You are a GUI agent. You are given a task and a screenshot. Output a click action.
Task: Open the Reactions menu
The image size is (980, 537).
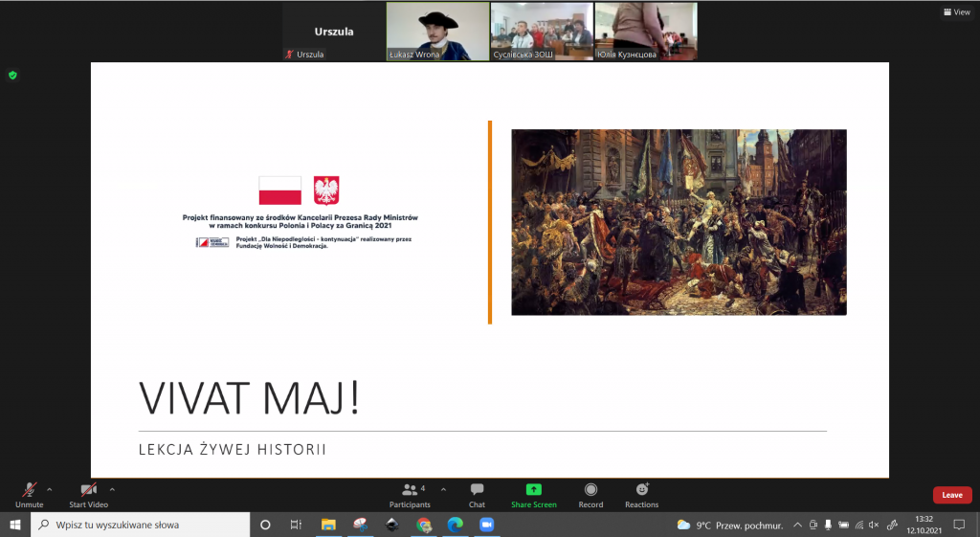[641, 494]
